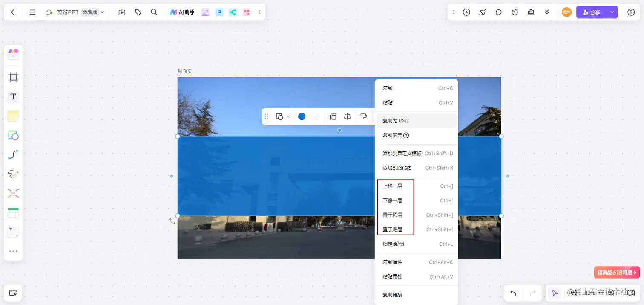Click the blue P AI PPT icon
This screenshot has height=305, width=644.
pos(219,12)
